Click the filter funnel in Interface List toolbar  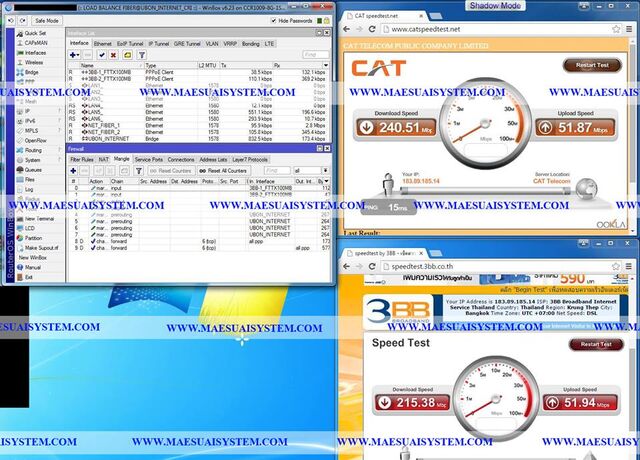(x=141, y=55)
